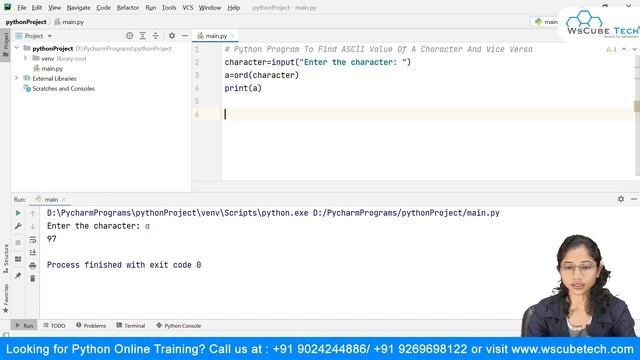Click 'Process finished with exit code 0' text
Screen dimensions: 640x360
124,265
